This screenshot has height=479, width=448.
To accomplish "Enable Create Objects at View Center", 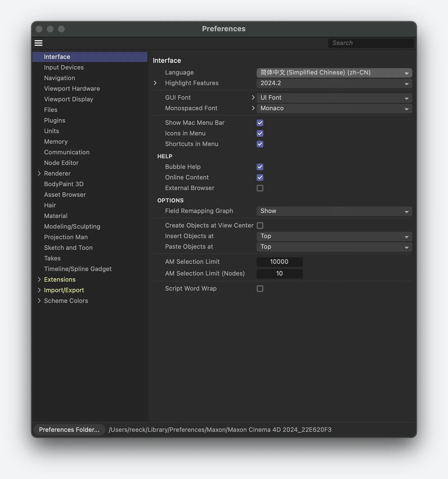I will pyautogui.click(x=260, y=225).
